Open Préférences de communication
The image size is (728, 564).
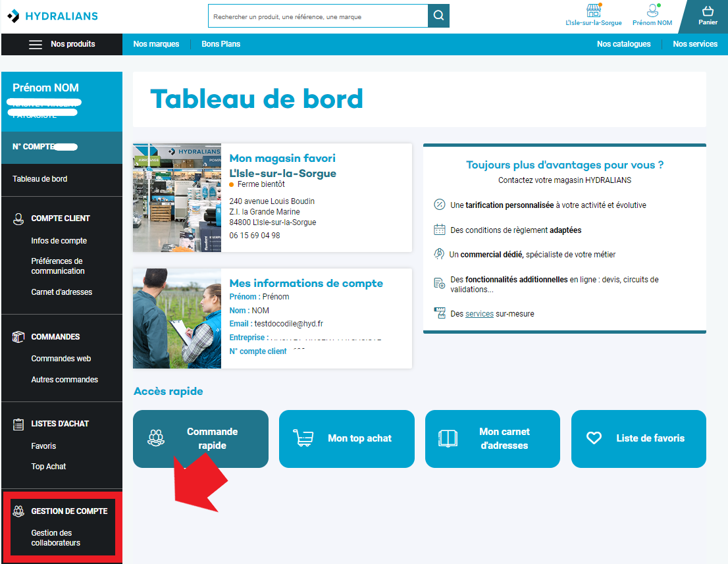point(57,266)
